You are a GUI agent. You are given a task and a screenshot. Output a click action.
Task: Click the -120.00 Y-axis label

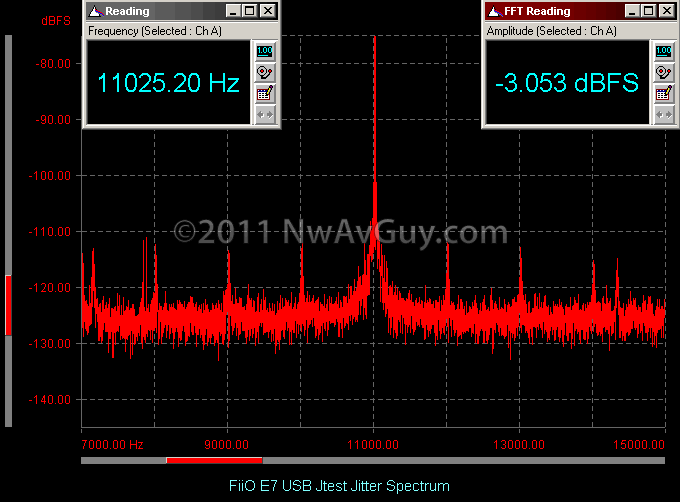pos(49,287)
